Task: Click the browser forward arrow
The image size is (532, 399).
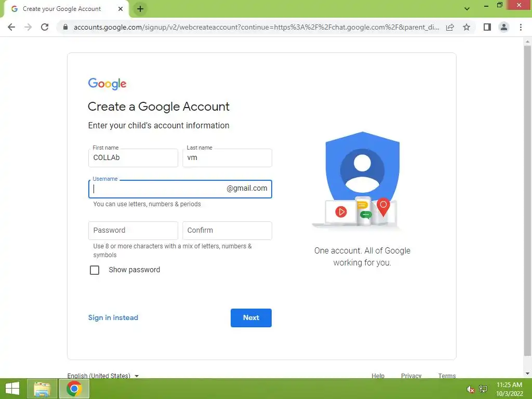Action: click(x=28, y=27)
